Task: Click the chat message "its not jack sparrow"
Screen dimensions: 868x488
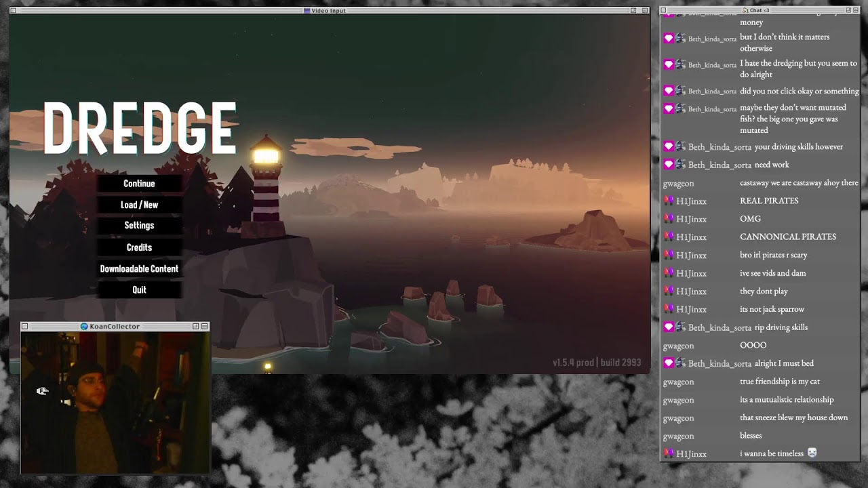Action: click(x=772, y=309)
